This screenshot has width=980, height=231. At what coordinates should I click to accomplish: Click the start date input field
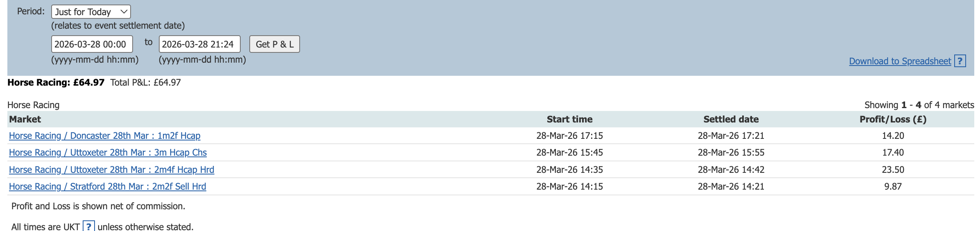92,44
